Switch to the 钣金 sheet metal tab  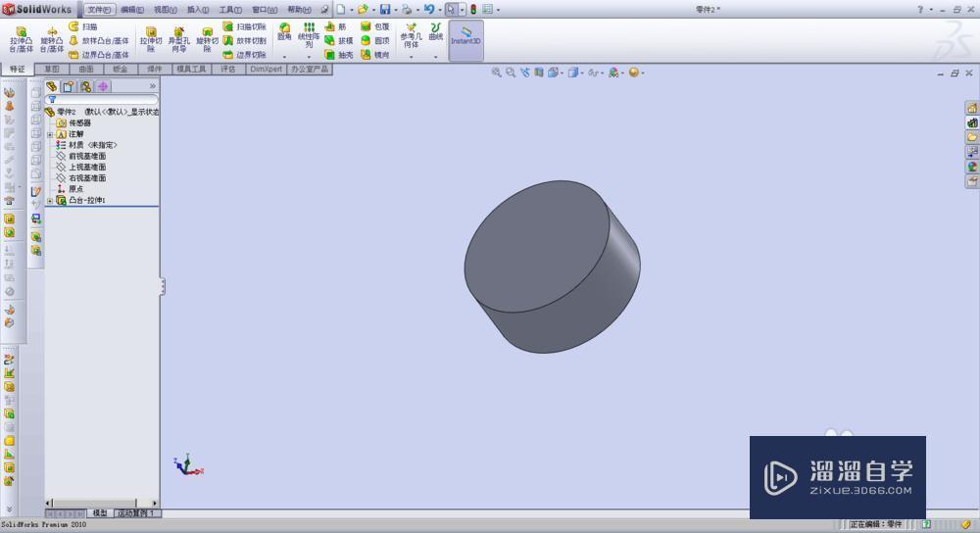120,69
